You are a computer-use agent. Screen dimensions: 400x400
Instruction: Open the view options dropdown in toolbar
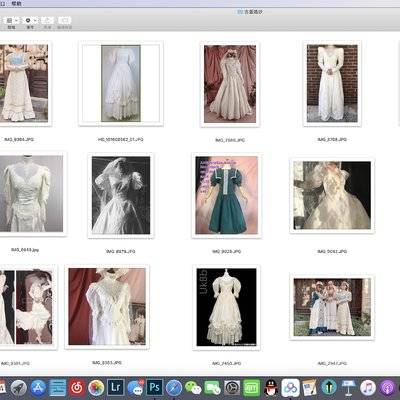coord(12,20)
